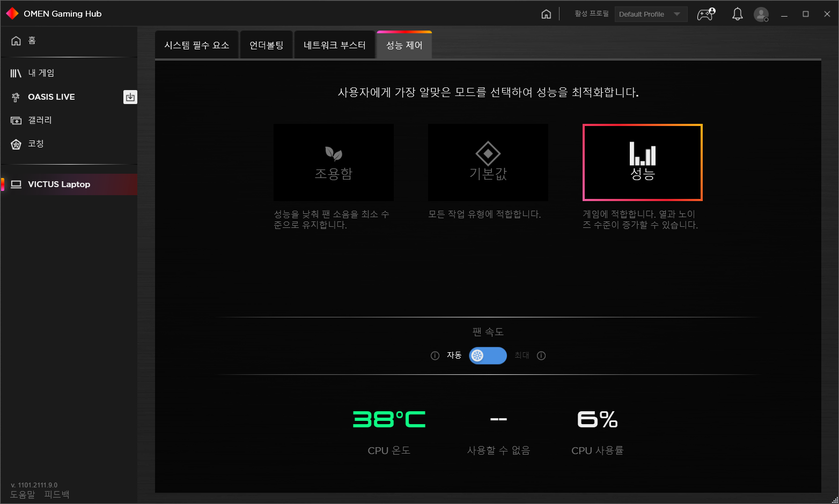
Task: Open 내 게임 in the sidebar
Action: [x=69, y=73]
